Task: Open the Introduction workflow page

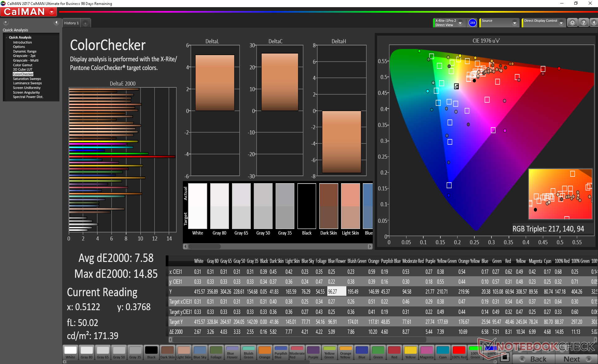Action: click(x=22, y=42)
